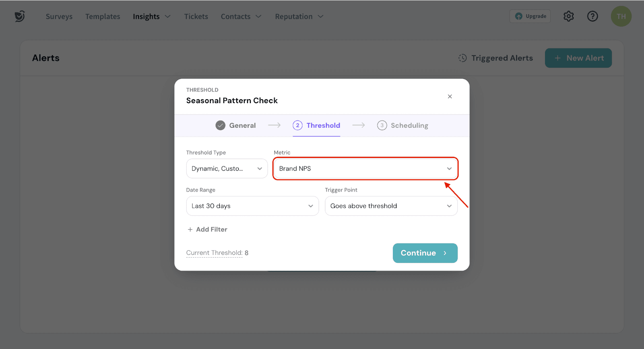The height and width of the screenshot is (349, 644).
Task: Open the Insights menu
Action: coord(151,17)
